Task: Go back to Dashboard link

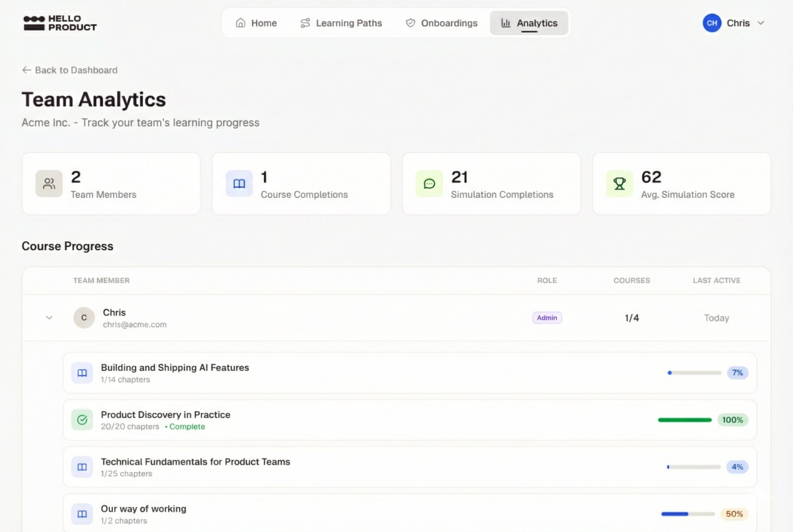Action: pyautogui.click(x=70, y=70)
